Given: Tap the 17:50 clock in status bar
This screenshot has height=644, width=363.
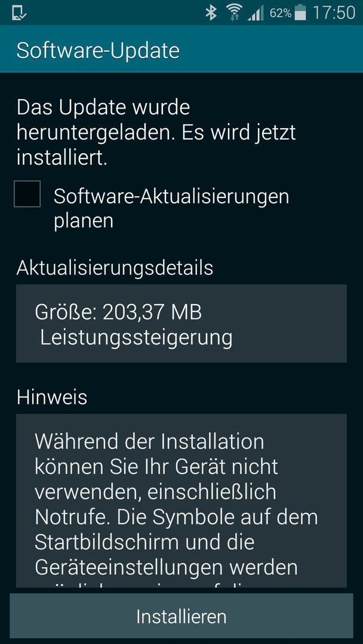Looking at the screenshot, I should [x=334, y=13].
